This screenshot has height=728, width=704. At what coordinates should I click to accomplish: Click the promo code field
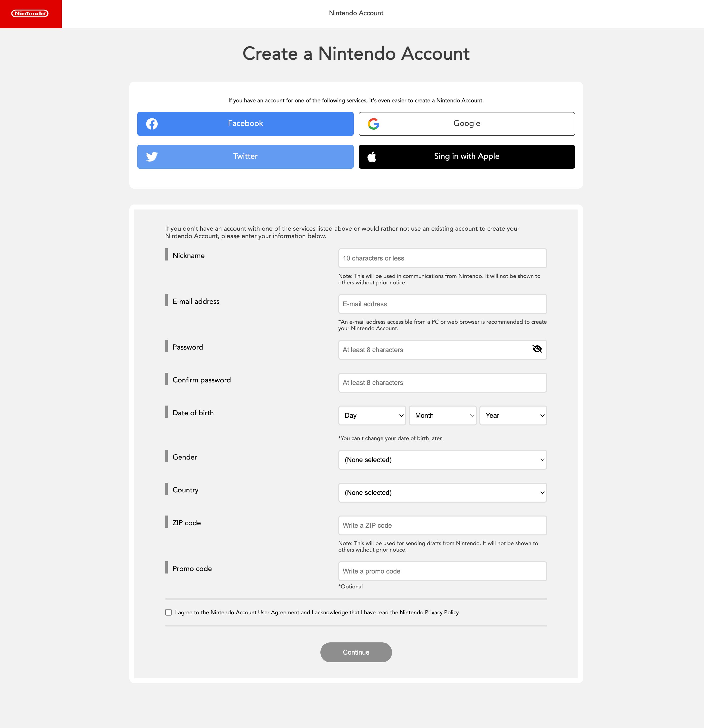point(443,571)
